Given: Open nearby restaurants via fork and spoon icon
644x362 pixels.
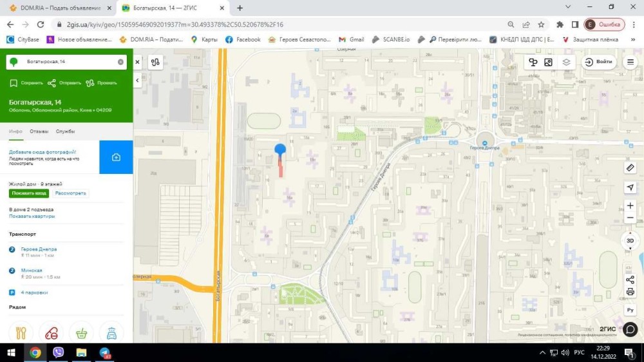Looking at the screenshot, I should click(x=21, y=333).
